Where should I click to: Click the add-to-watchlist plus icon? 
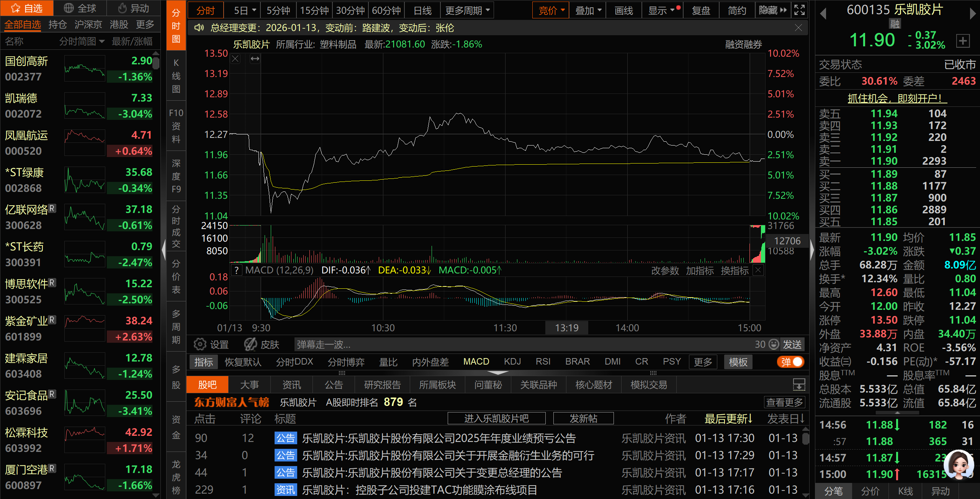coord(963,41)
